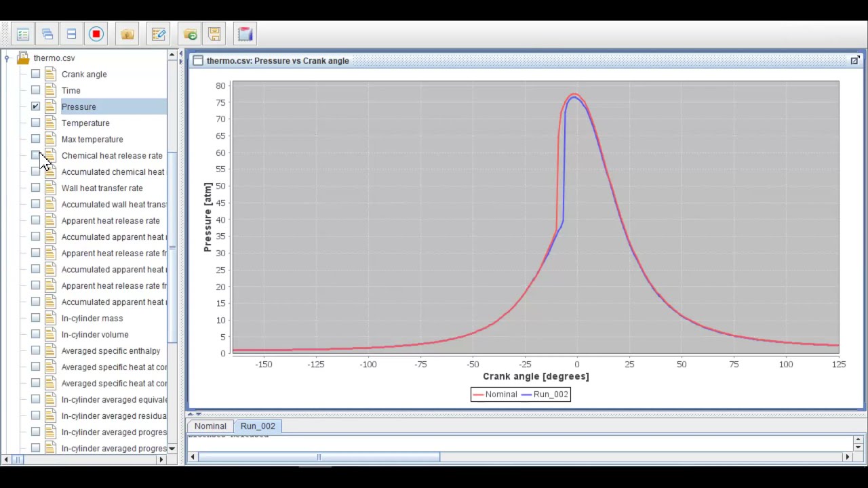
Task: Check Wall heat transfer rate
Action: pos(35,188)
